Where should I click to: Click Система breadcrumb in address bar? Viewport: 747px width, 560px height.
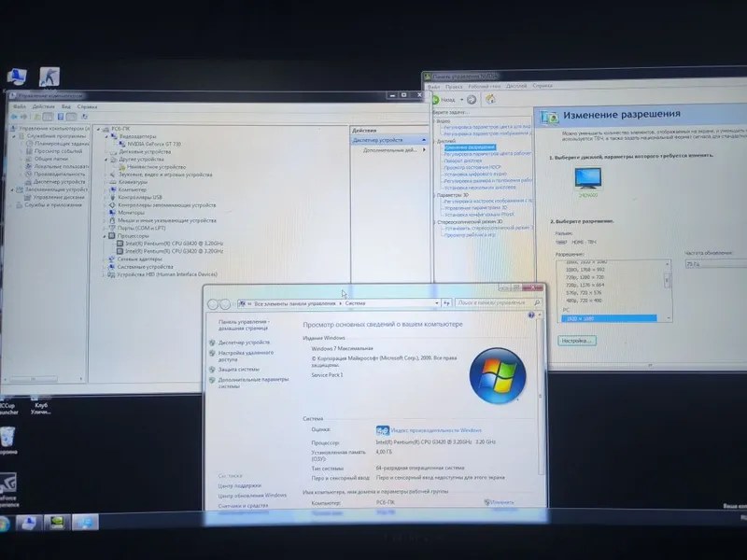coord(356,303)
